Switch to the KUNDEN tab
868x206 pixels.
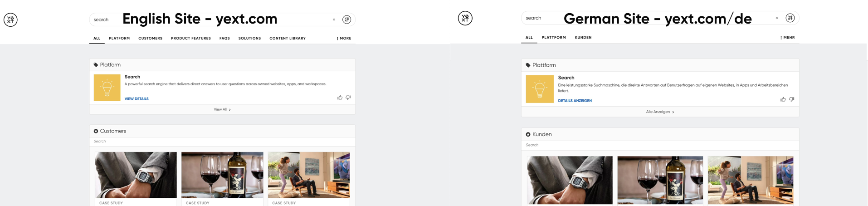[583, 38]
